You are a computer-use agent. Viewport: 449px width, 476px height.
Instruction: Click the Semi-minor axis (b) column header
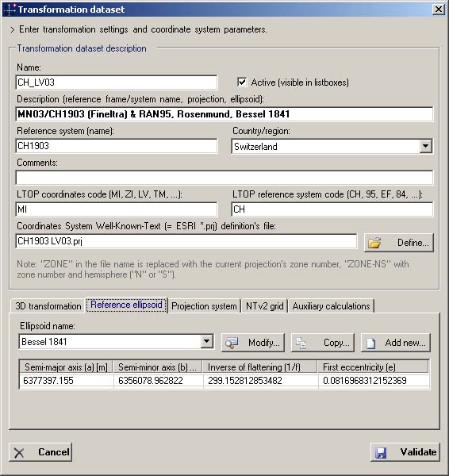click(158, 367)
